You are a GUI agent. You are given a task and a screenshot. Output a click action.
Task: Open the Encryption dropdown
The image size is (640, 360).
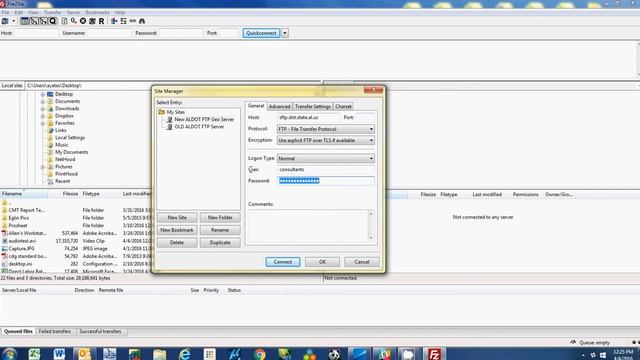[325, 140]
